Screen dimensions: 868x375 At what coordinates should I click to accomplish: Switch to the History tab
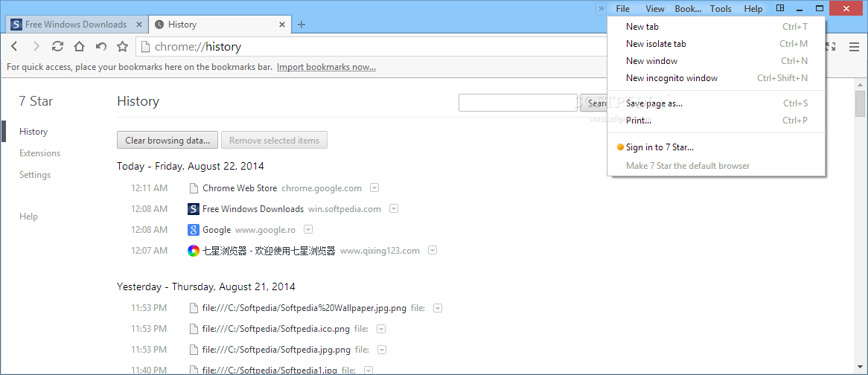220,25
